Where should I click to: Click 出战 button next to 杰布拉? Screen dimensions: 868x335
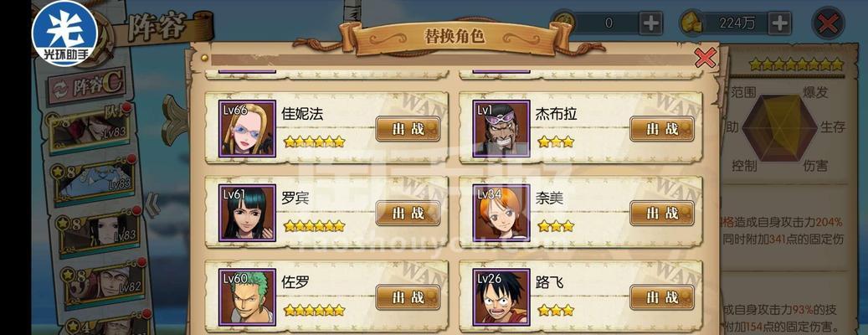(x=662, y=129)
